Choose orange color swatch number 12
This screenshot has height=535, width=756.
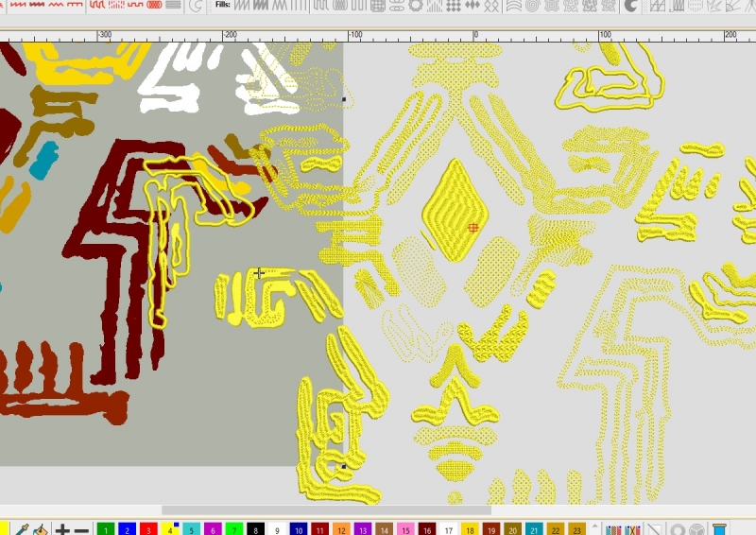[x=341, y=529]
